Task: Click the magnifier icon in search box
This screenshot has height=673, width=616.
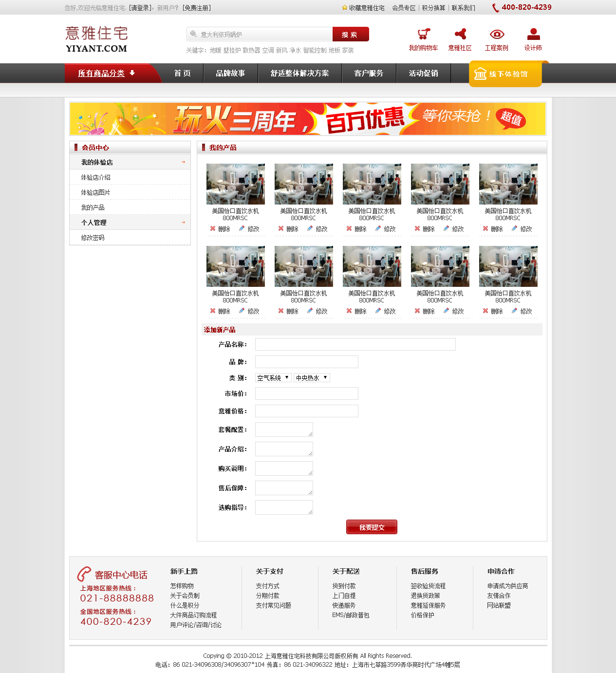Action: [193, 34]
